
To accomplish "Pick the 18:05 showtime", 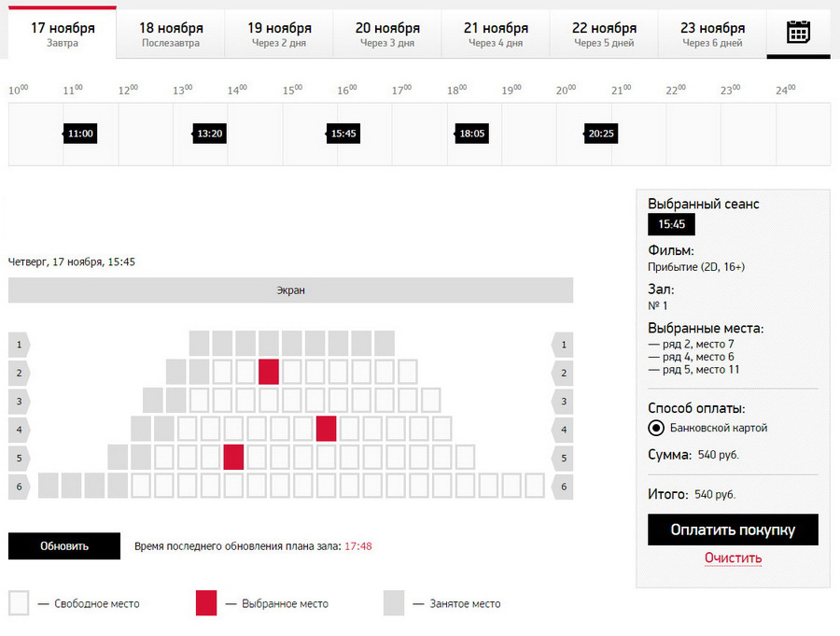I will (x=471, y=134).
